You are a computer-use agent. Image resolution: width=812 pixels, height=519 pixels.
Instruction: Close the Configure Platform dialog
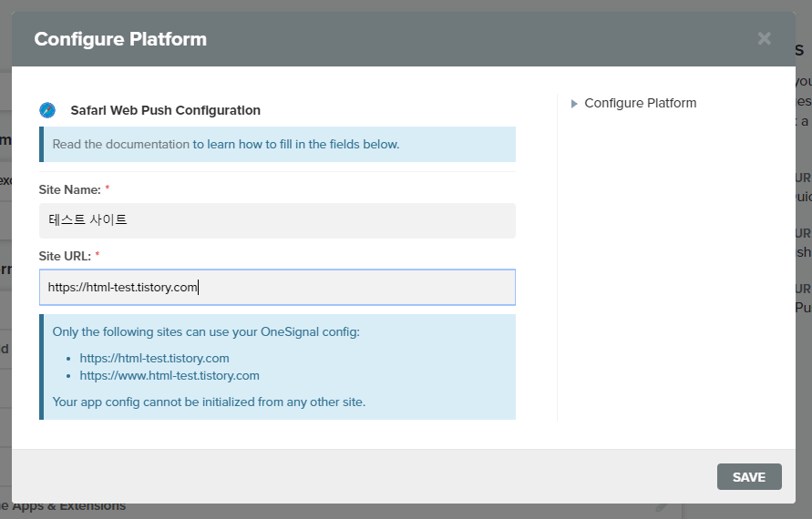point(764,38)
